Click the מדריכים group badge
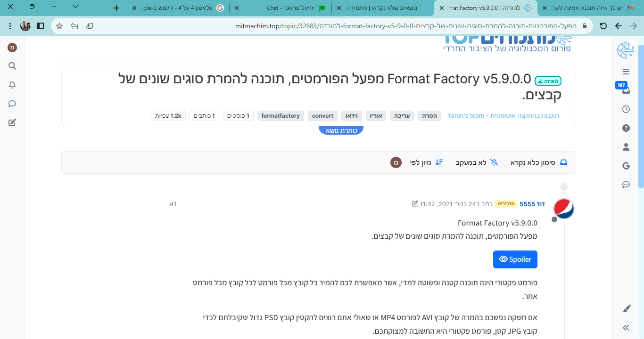The image size is (644, 339). pos(506,204)
